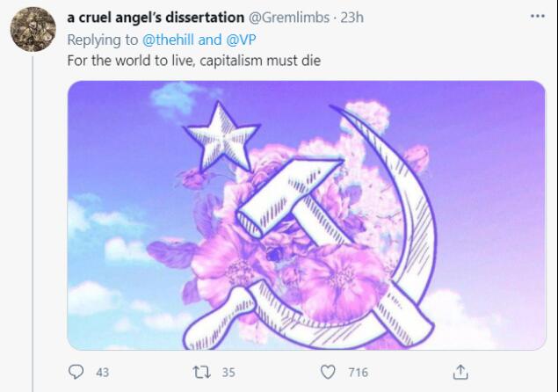Click the star in the attached image

pyautogui.click(x=222, y=137)
